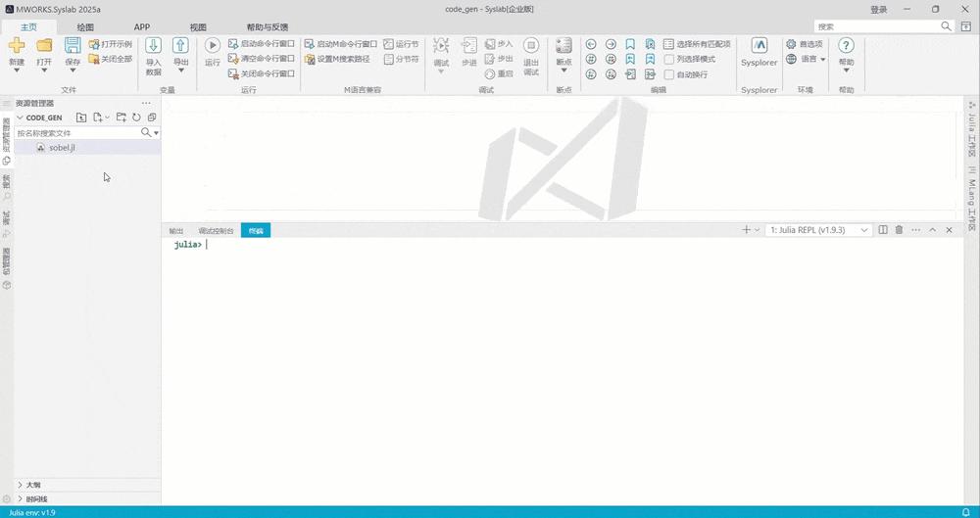Click the refresh explorer icon
Screen dimensions: 980x518
click(x=136, y=118)
